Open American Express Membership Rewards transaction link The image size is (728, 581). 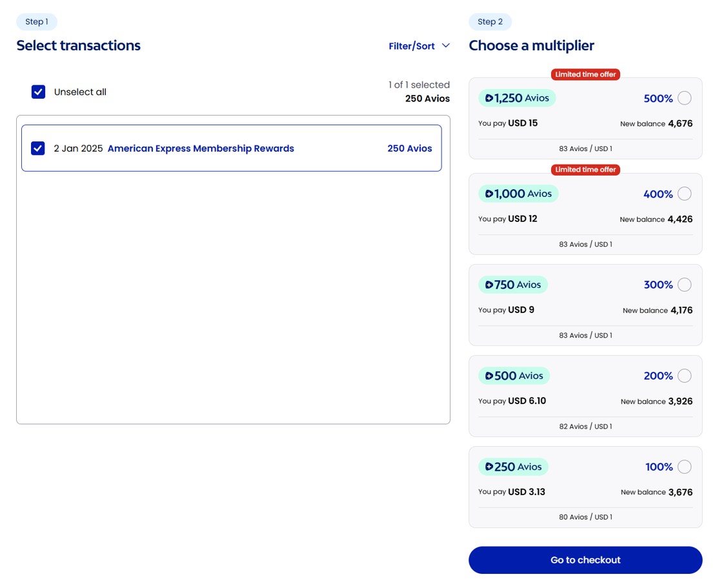pyautogui.click(x=201, y=148)
